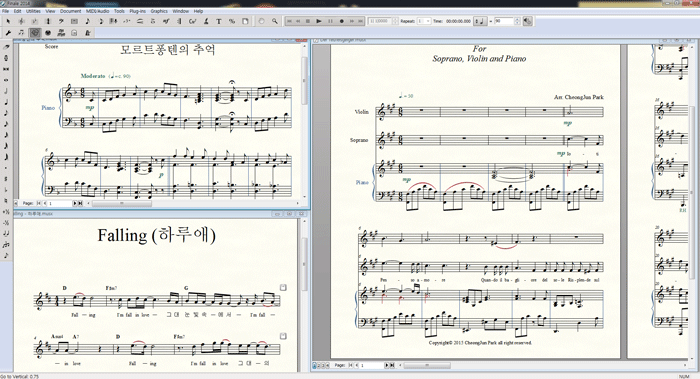Select the Note Mover tool
The width and height of the screenshot is (700, 379).
click(21, 33)
